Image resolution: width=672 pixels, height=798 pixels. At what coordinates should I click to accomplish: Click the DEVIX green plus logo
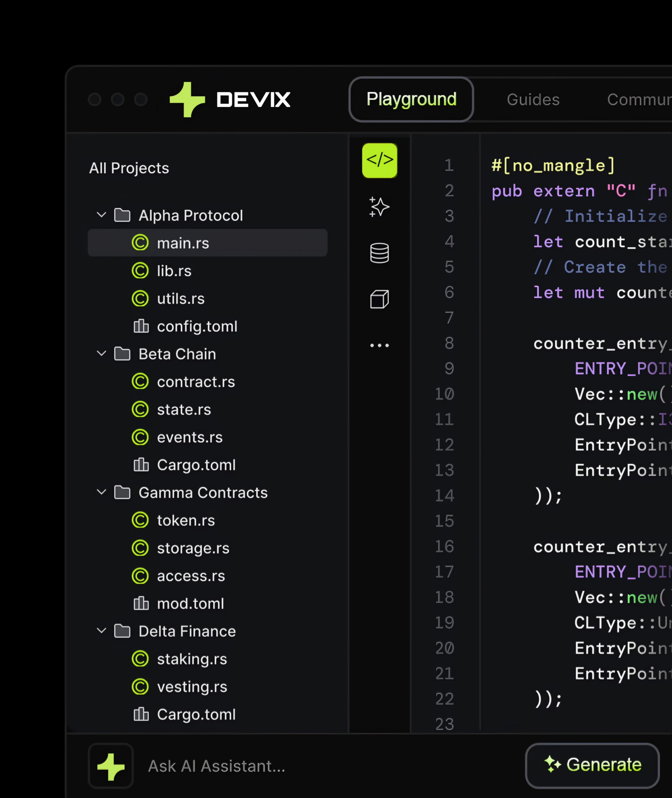pyautogui.click(x=188, y=100)
